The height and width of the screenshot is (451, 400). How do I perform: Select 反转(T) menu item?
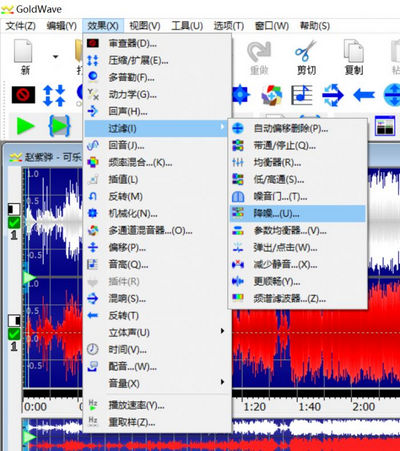(x=157, y=315)
